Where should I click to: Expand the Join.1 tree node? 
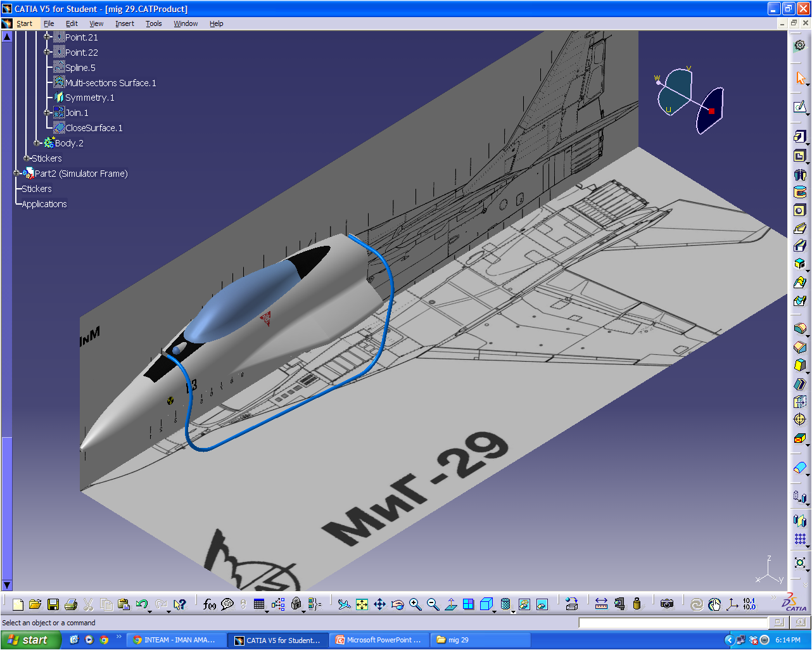pos(47,112)
